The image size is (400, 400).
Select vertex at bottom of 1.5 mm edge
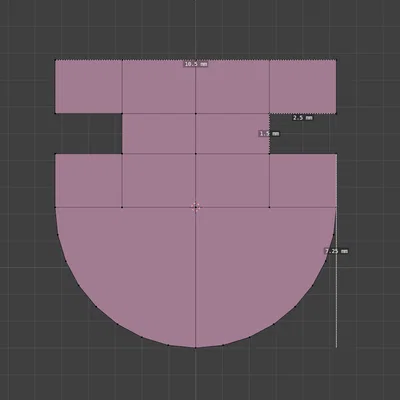click(269, 154)
